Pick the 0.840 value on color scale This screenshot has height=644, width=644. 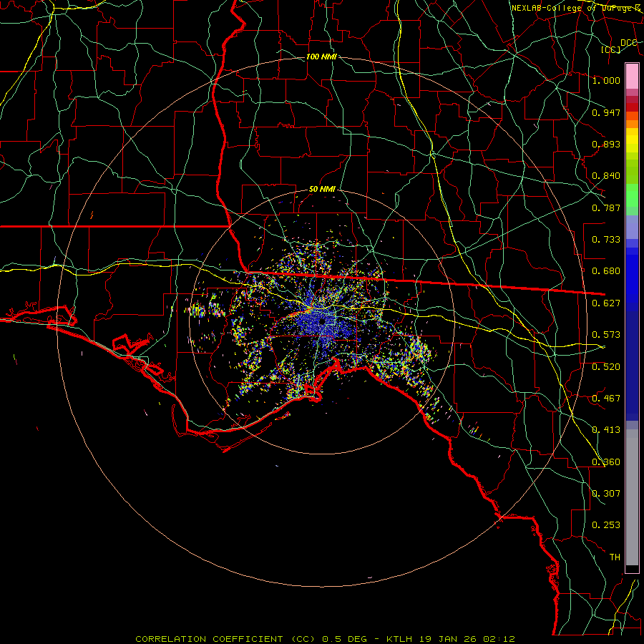pyautogui.click(x=606, y=176)
